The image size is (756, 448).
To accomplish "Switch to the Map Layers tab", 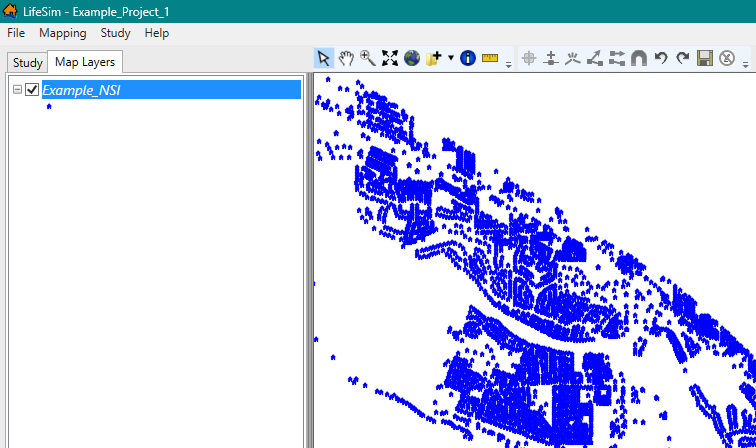I will (85, 62).
